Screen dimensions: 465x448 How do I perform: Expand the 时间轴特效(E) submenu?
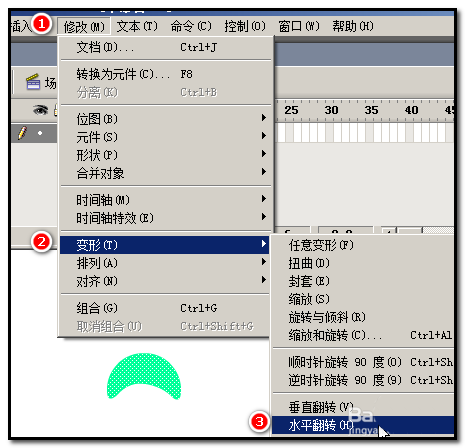[x=166, y=218]
